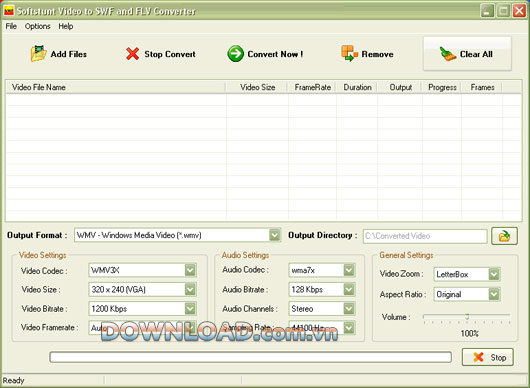The width and height of the screenshot is (530, 388).
Task: Maximize the converter window
Action: pyautogui.click(x=503, y=11)
